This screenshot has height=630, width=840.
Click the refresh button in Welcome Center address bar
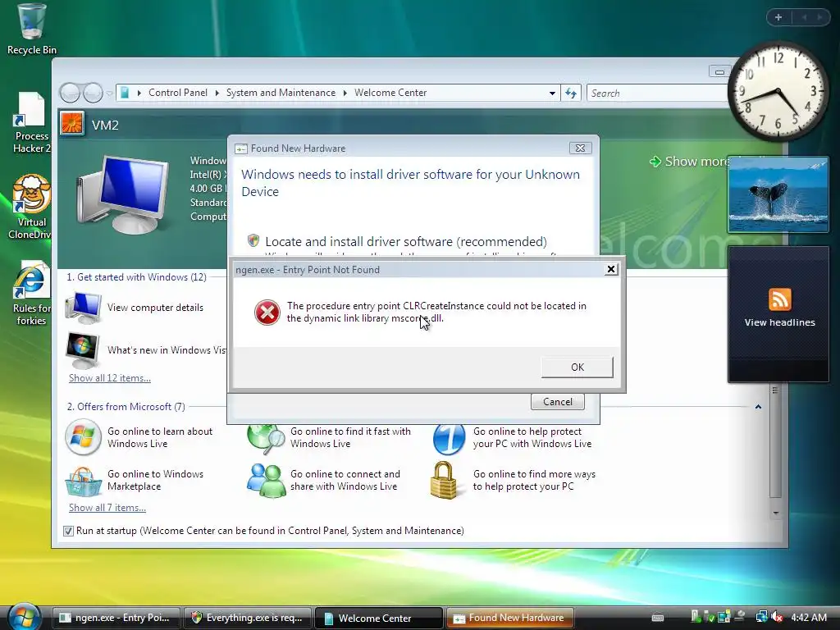(x=571, y=94)
